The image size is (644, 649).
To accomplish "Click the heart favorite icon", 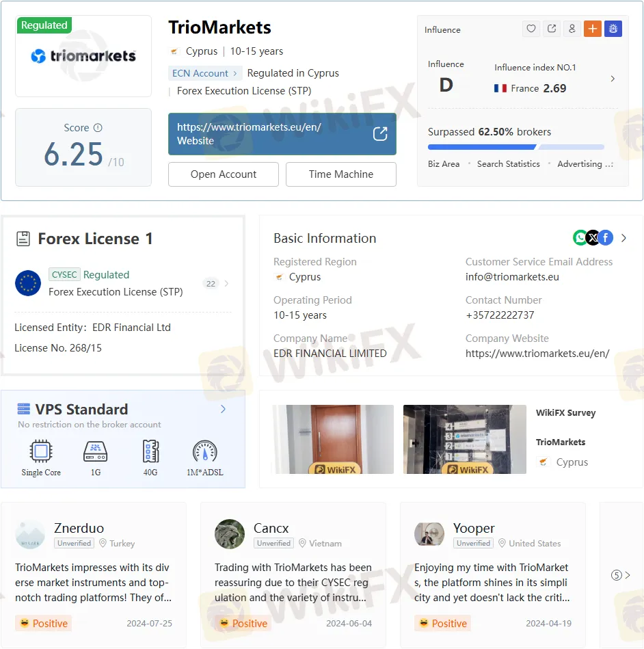I will pos(531,29).
